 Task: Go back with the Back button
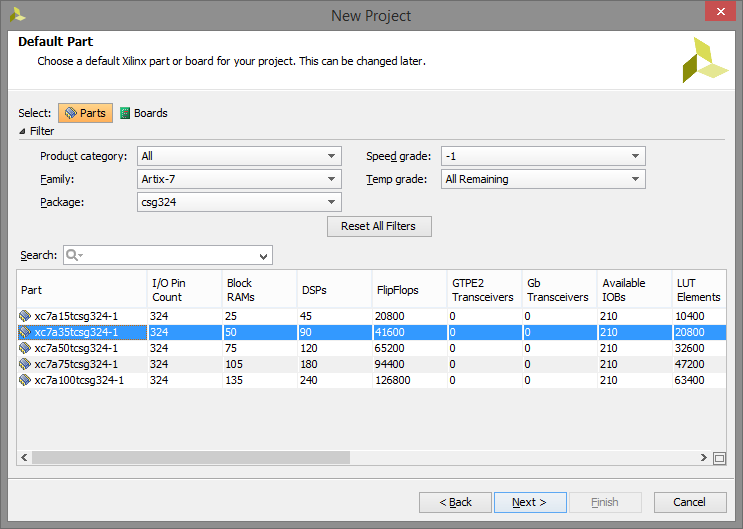[455, 502]
